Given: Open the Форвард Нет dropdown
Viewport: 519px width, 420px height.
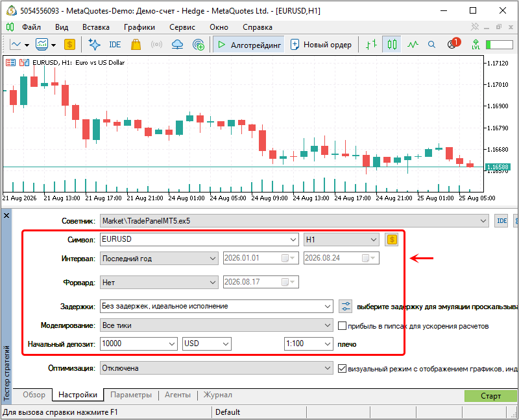Looking at the screenshot, I should 213,283.
